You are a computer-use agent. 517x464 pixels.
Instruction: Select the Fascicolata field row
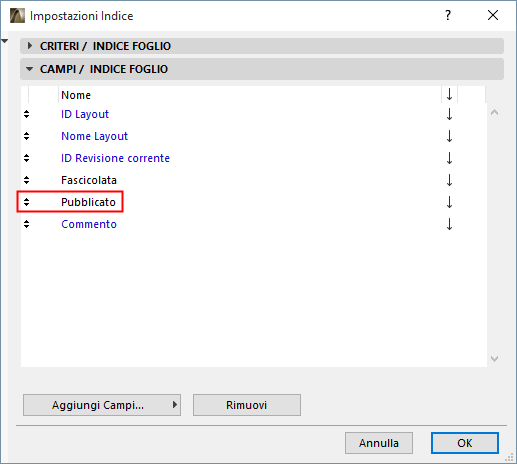pos(253,180)
